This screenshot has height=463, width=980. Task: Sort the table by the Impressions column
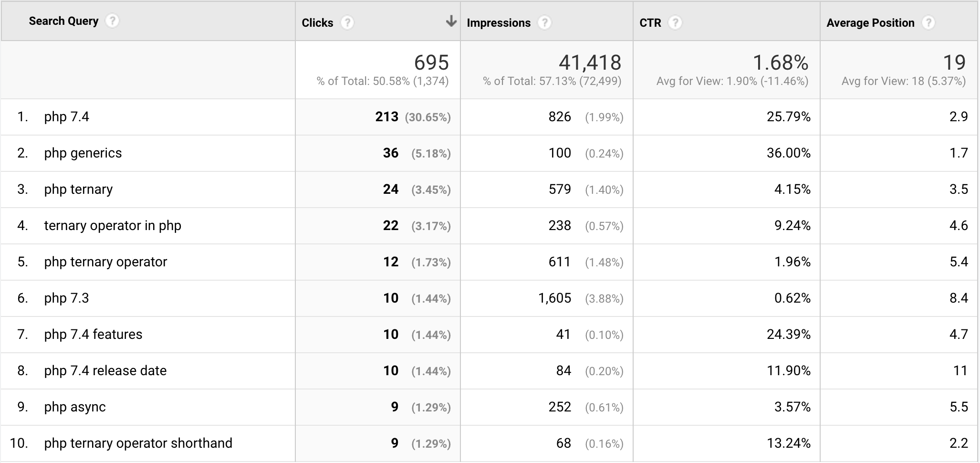click(498, 22)
